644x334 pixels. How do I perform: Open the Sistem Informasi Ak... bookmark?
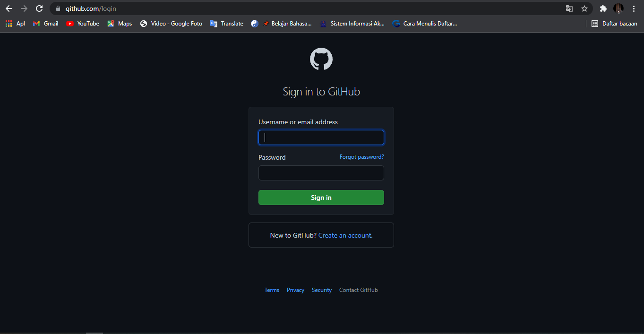coord(352,24)
